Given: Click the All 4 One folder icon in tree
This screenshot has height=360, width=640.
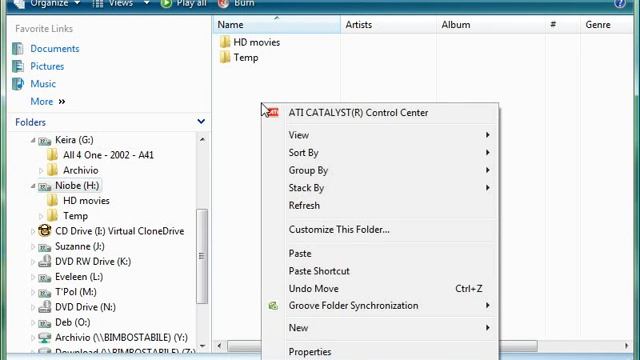Looking at the screenshot, I should [52, 155].
